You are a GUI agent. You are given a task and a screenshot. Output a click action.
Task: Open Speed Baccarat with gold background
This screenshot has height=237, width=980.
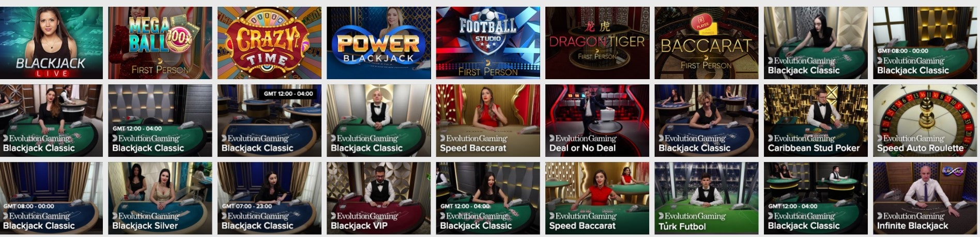pos(488,121)
